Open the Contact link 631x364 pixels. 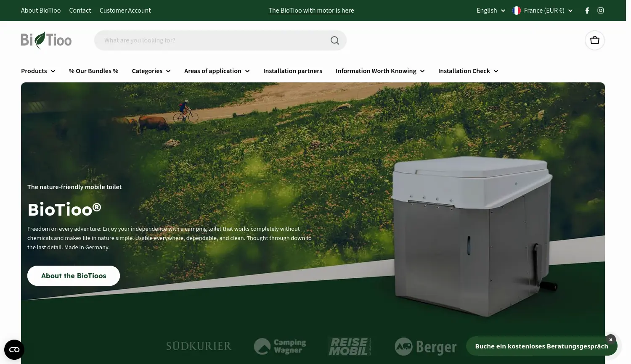[80, 11]
